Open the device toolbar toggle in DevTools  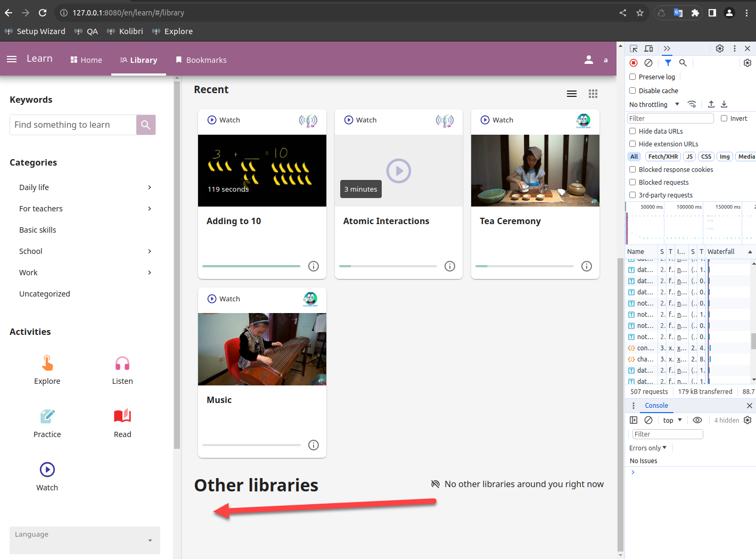(x=648, y=48)
